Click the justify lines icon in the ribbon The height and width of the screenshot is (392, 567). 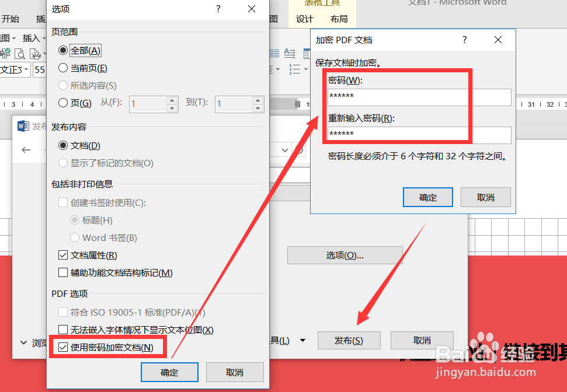click(274, 52)
